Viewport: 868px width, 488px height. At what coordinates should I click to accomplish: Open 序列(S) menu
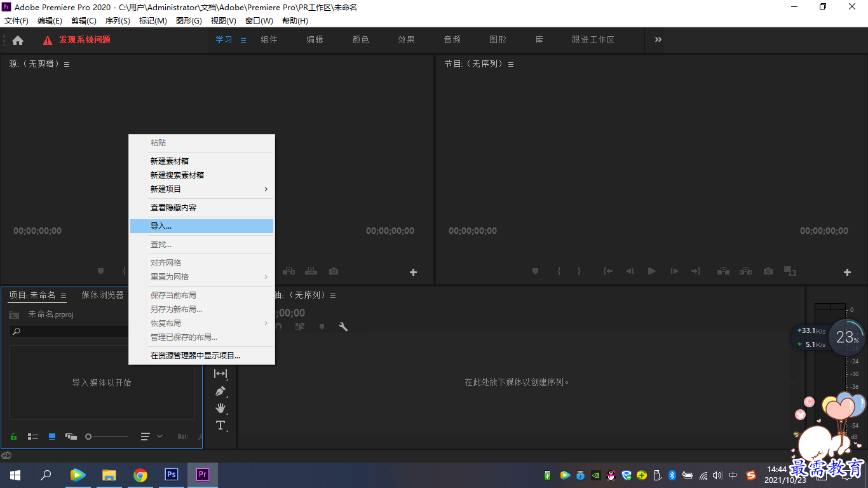click(x=118, y=21)
